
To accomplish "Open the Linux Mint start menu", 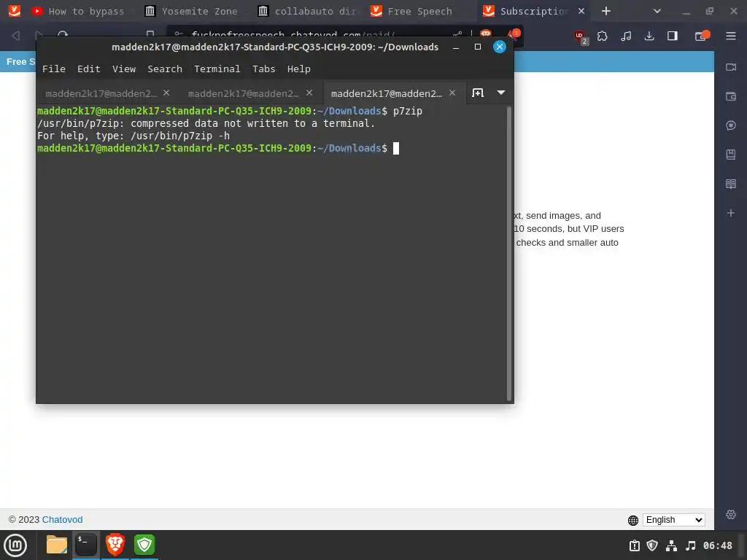I will coord(16,545).
